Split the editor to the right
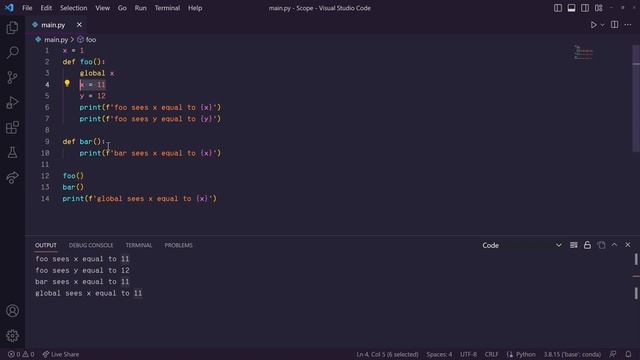640x360 pixels. [614, 24]
